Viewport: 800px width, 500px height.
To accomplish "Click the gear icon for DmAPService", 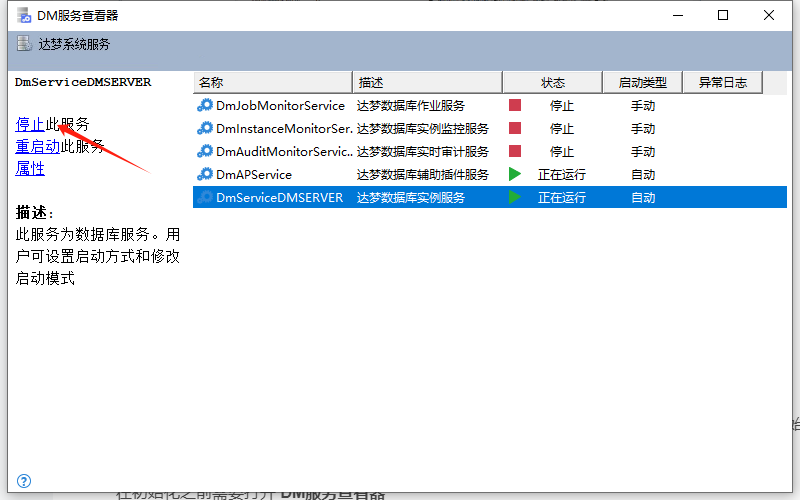I will (x=205, y=174).
